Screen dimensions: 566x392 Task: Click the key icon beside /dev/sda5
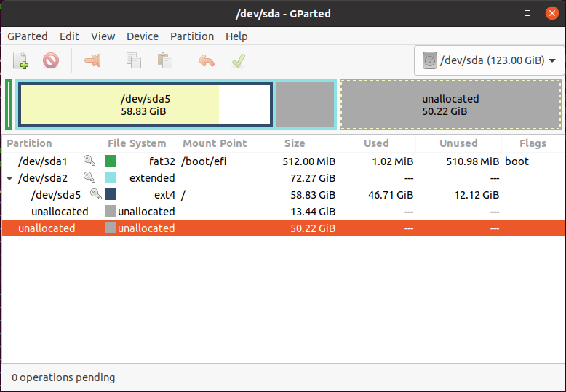click(95, 194)
